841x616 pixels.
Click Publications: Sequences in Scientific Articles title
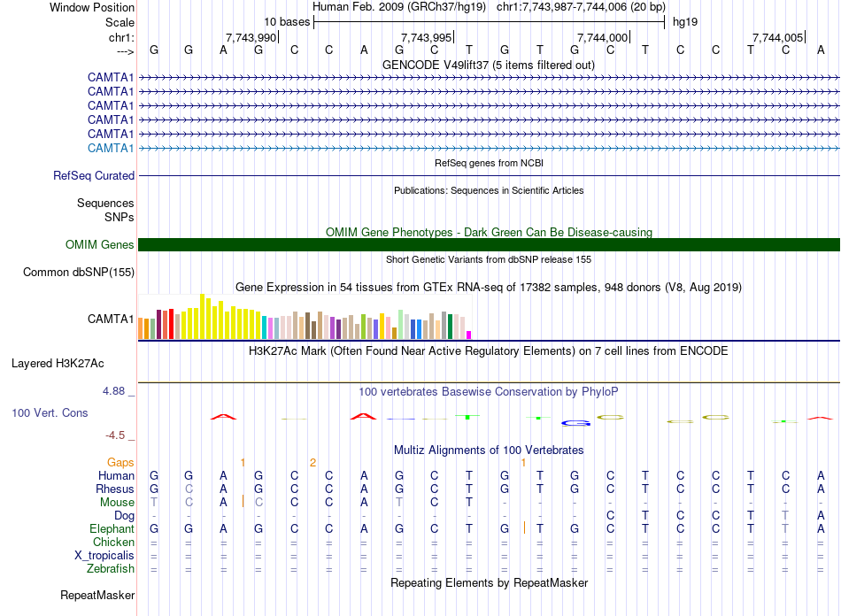[x=489, y=190]
